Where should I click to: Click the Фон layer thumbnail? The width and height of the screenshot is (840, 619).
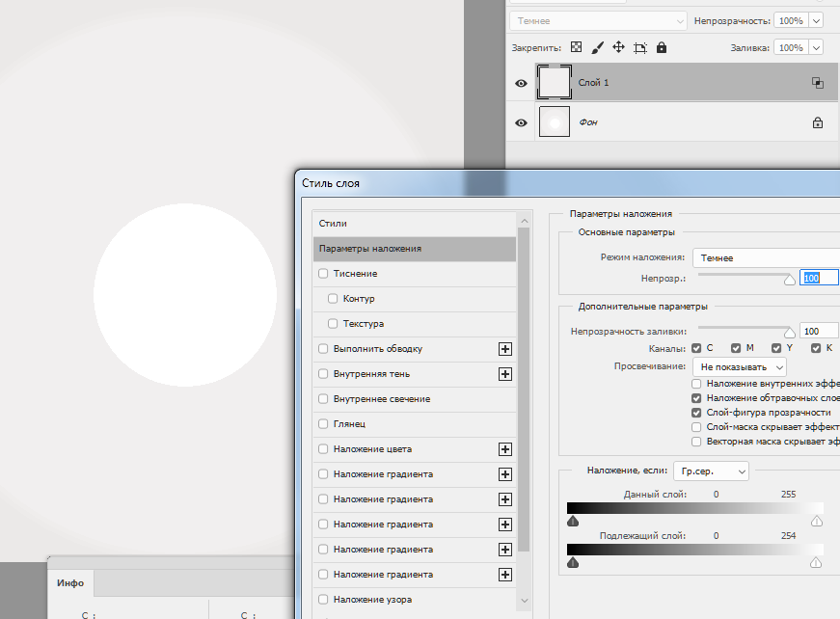(x=554, y=121)
